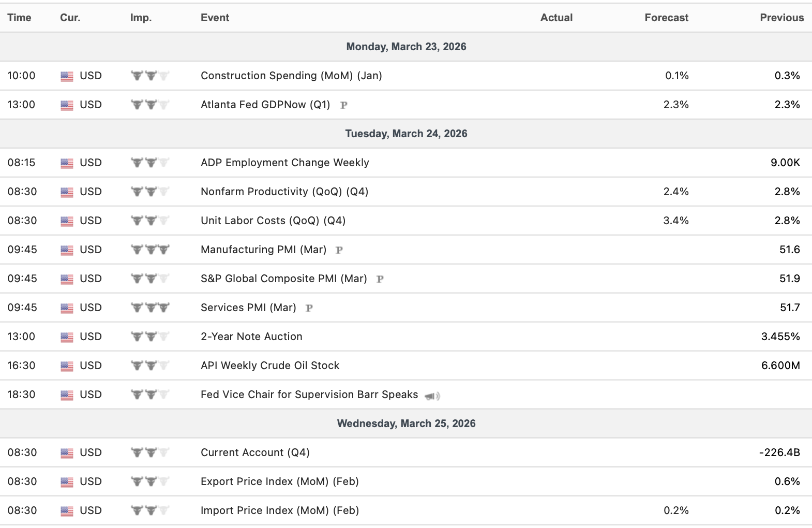Click the three-bull importance icon for Manufacturing PMI
Viewport: 812px width, 528px height.
pos(150,250)
